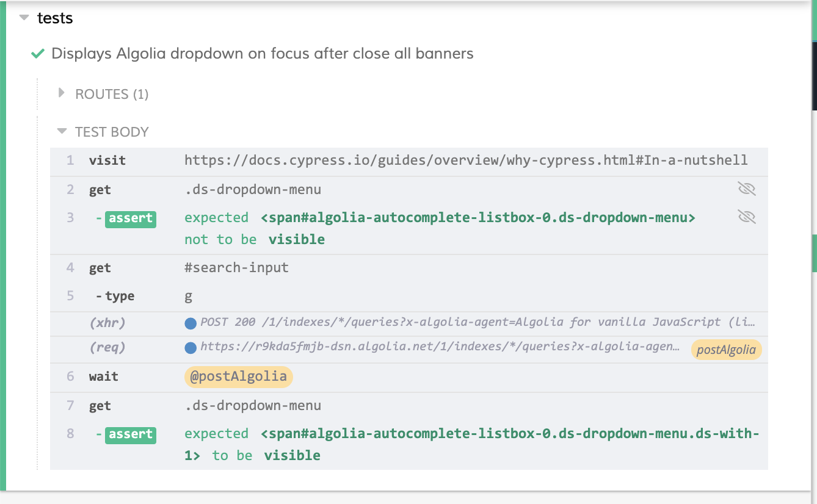Click the visited why-cypress.html URL on line 1
Screen dimensions: 817x504
click(x=465, y=160)
